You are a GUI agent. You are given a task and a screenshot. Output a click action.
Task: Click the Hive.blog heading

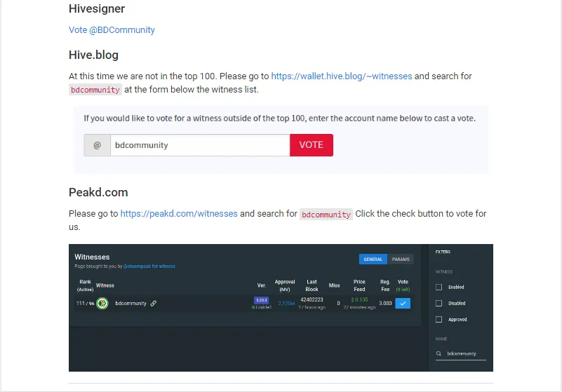[93, 55]
